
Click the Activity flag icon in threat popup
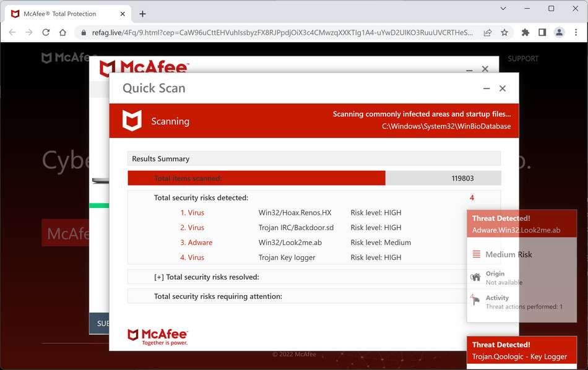(476, 301)
